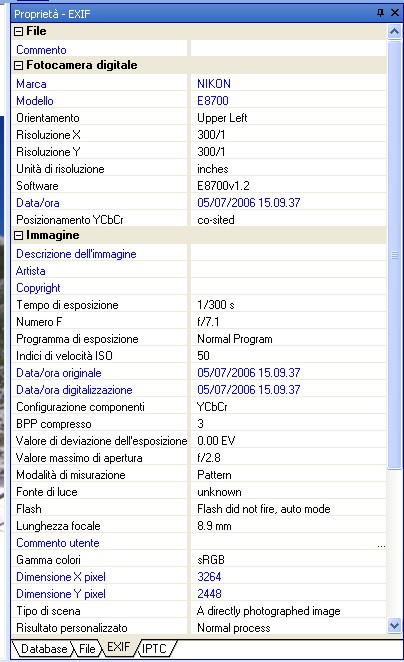Screen dimensions: 404x662
Task: Click the Commento value field
Action: [288, 49]
